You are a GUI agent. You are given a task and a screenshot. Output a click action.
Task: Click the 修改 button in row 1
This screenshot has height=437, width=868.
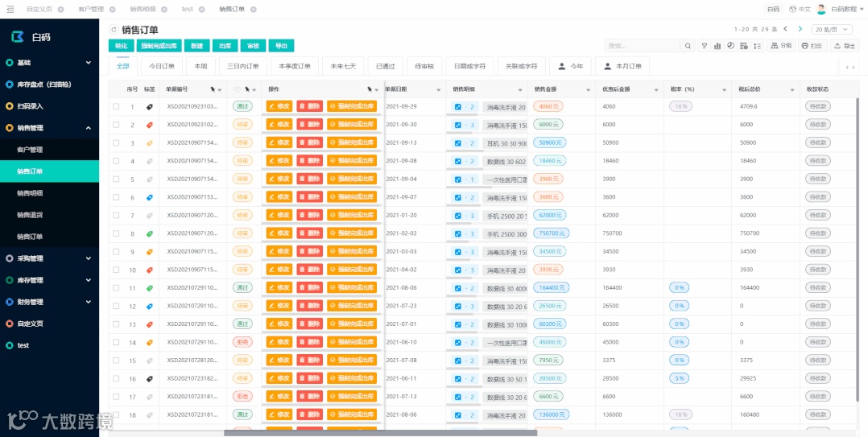pyautogui.click(x=279, y=107)
